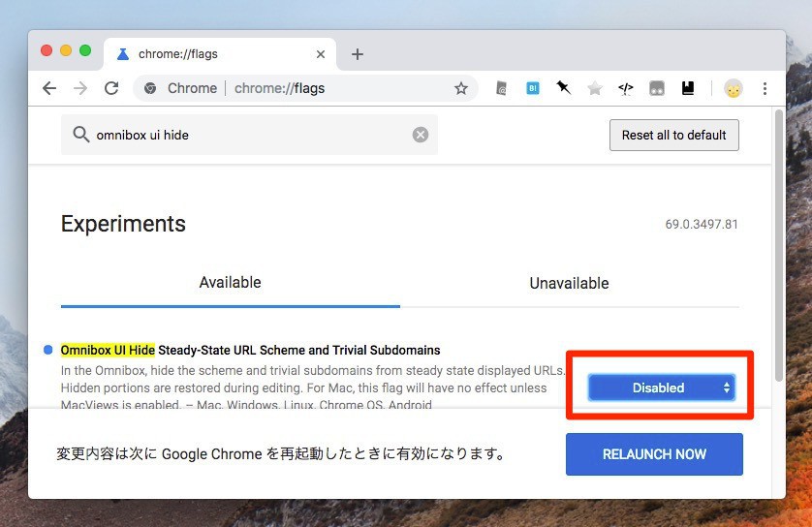Click the black bookmark book extension icon
The width and height of the screenshot is (812, 527).
[688, 88]
